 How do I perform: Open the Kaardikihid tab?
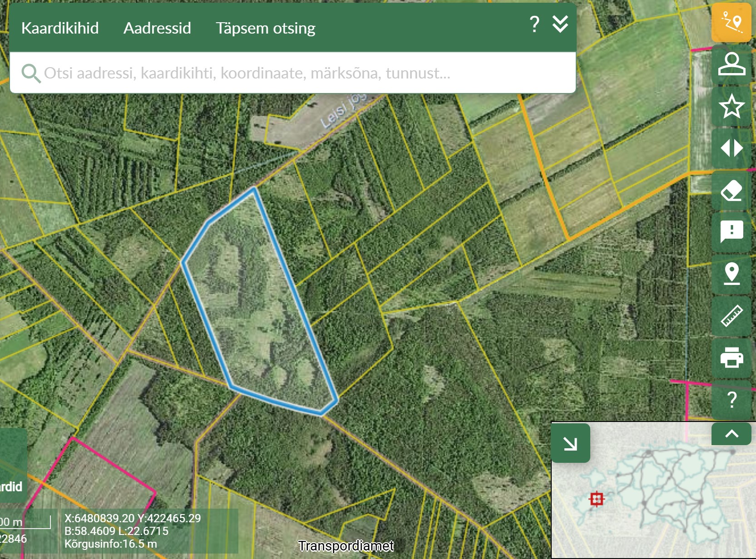pyautogui.click(x=60, y=28)
